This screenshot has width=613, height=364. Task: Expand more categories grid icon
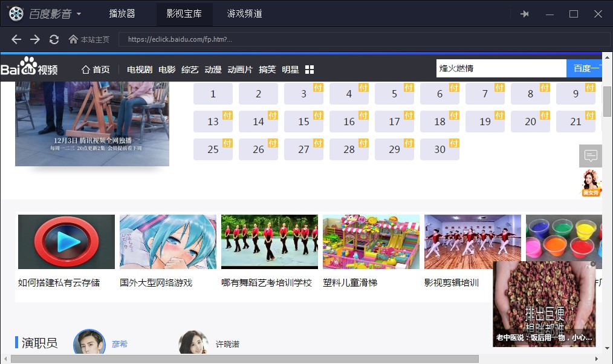pyautogui.click(x=310, y=70)
